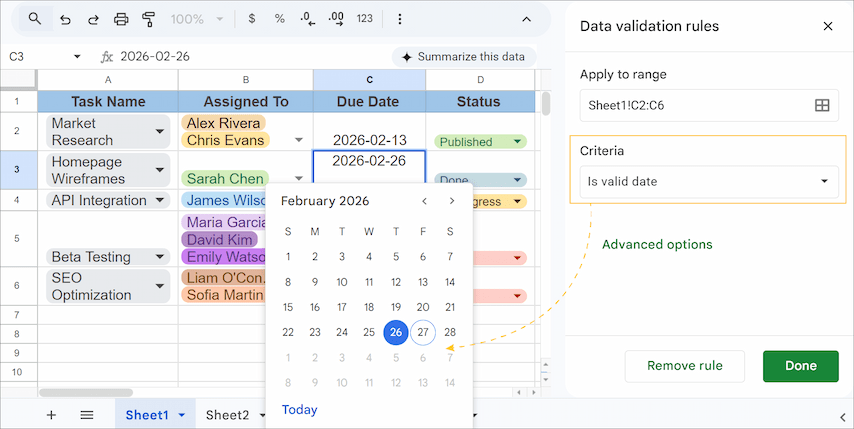This screenshot has width=854, height=429.
Task: Click the horizontal scroll left arrow
Action: point(519,393)
